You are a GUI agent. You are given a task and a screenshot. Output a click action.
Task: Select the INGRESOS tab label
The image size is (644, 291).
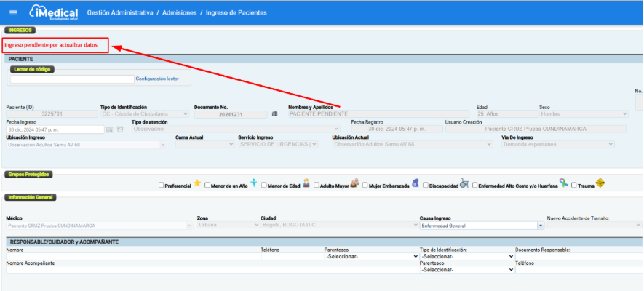coord(19,31)
